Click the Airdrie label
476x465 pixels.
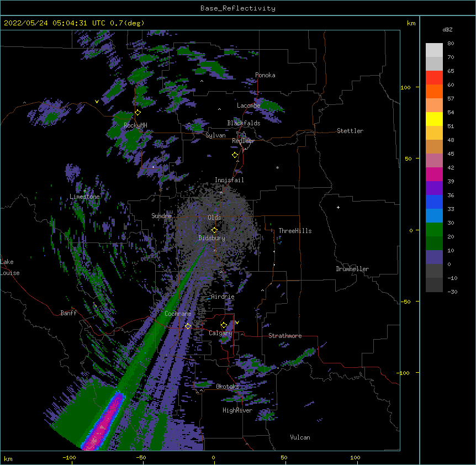coord(223,297)
